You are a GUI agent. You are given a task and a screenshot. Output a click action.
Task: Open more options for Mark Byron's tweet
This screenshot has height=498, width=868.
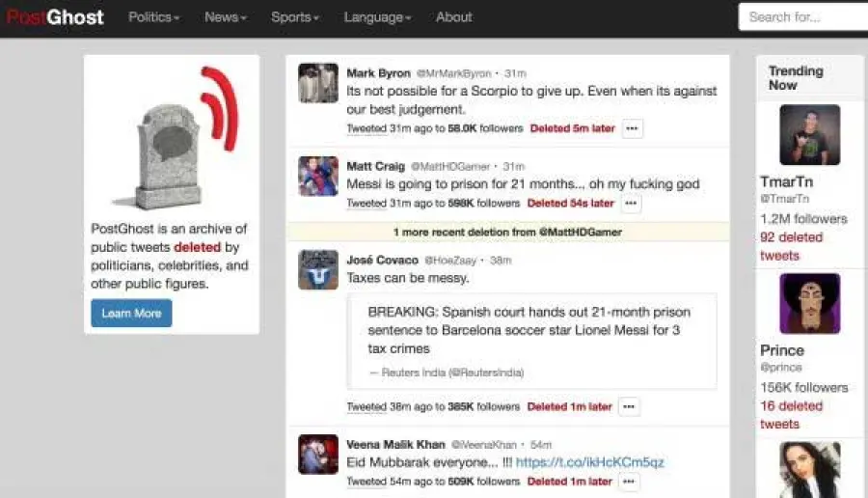coord(632,128)
